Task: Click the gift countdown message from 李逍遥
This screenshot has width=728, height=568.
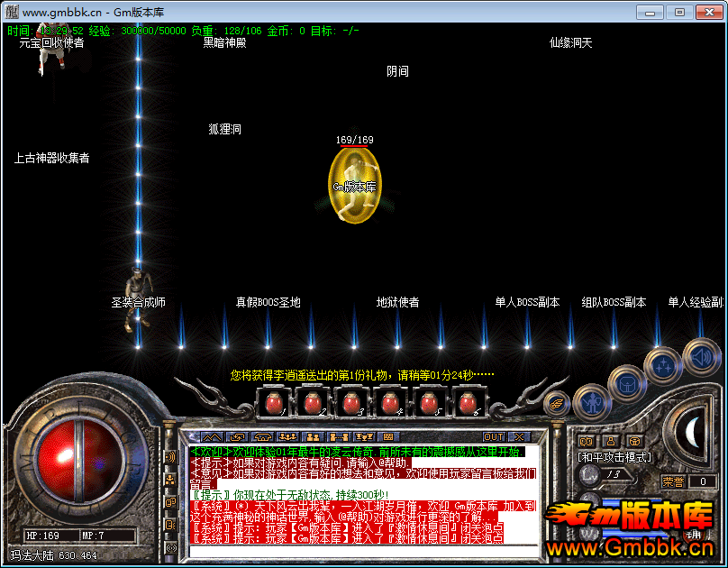Action: pyautogui.click(x=362, y=375)
